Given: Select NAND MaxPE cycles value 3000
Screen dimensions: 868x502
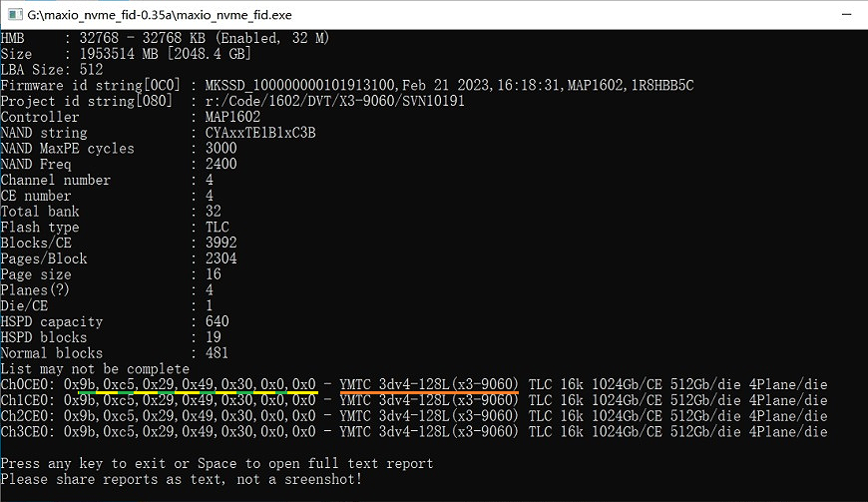Looking at the screenshot, I should pyautogui.click(x=220, y=149).
